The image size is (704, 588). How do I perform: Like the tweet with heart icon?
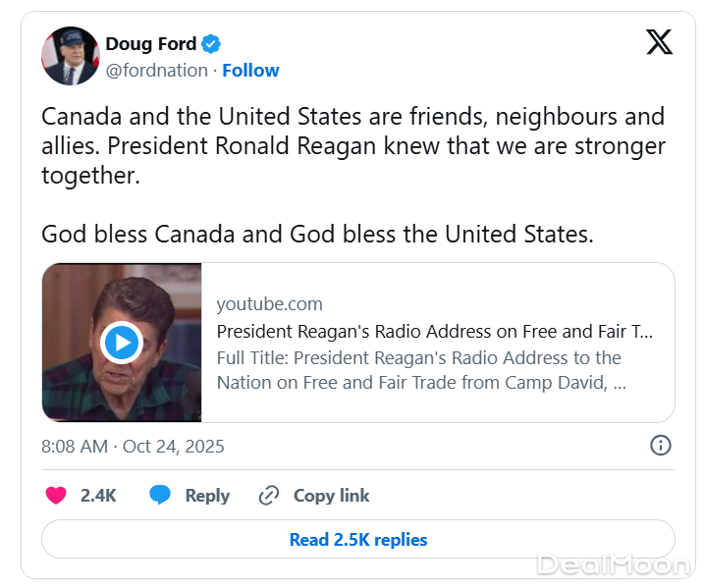(x=57, y=496)
